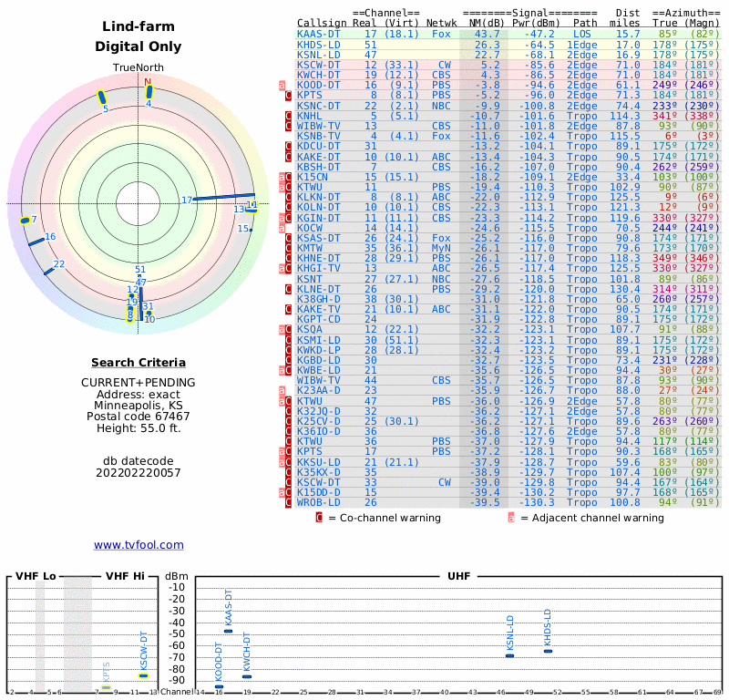Click channel 7 marker on the radar plot
The height and width of the screenshot is (700, 729).
(25, 221)
